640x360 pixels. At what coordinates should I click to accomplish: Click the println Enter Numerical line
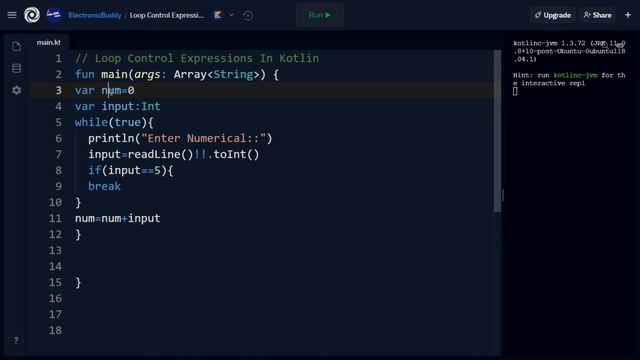pyautogui.click(x=180, y=138)
